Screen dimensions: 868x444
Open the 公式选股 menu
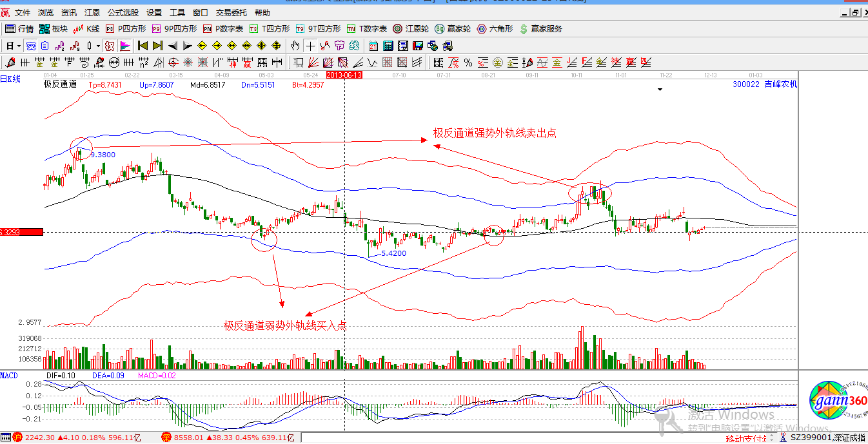123,12
